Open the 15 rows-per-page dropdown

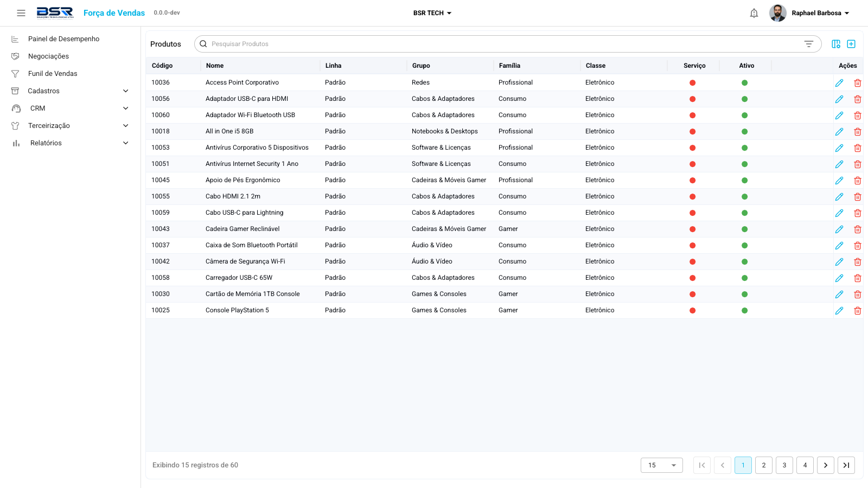(x=662, y=465)
